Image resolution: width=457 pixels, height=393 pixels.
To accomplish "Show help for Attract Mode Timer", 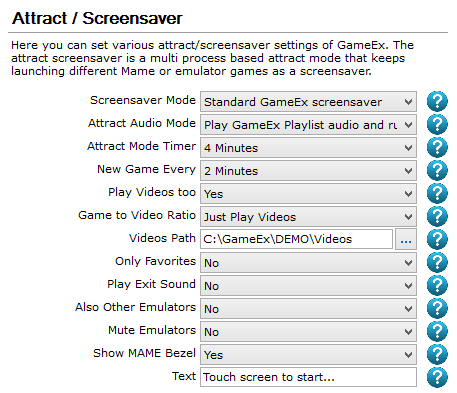I will coord(437,147).
